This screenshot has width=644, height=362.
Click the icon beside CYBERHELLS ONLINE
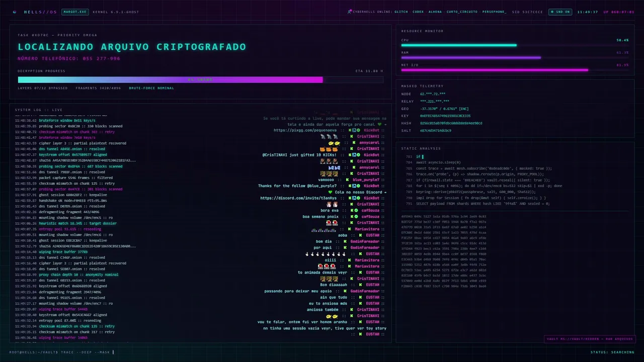[350, 12]
